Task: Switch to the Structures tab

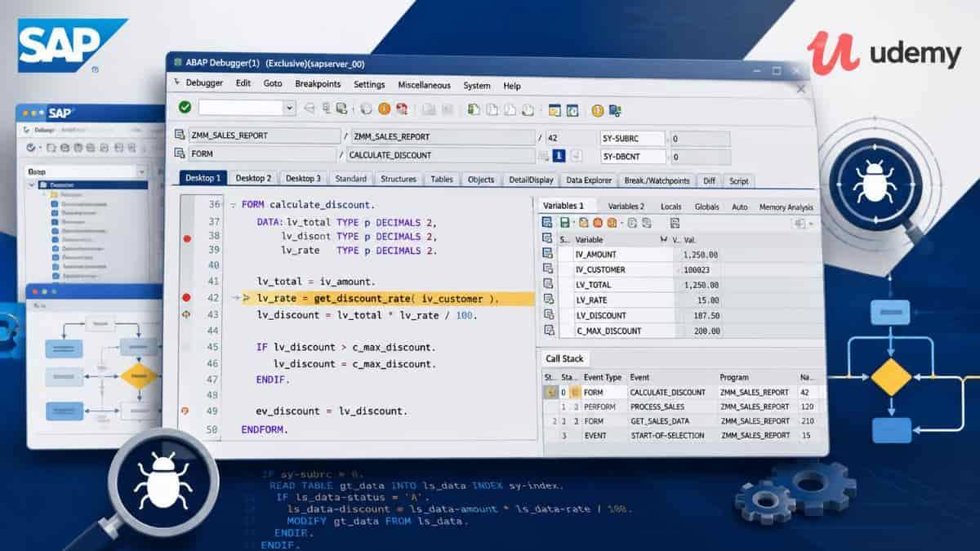Action: point(399,179)
